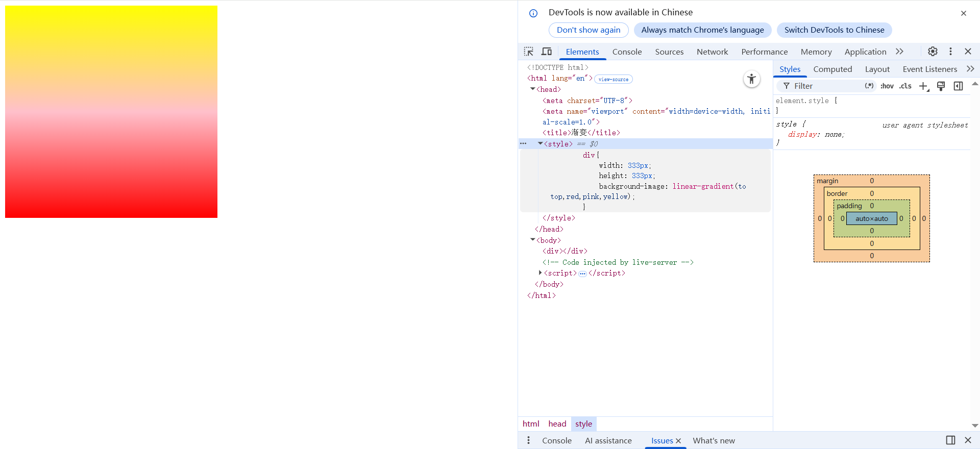
Task: Toggle computed styles sidebar icon
Action: (959, 86)
